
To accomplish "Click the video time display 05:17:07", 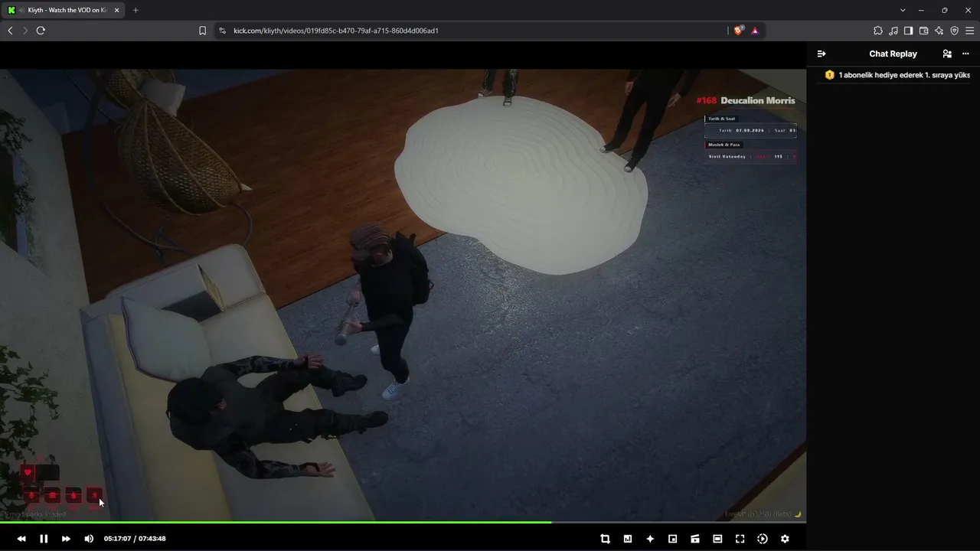I will (117, 539).
